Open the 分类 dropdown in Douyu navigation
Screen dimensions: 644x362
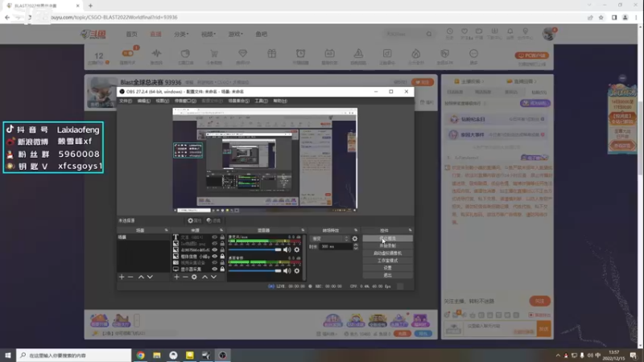pyautogui.click(x=180, y=34)
